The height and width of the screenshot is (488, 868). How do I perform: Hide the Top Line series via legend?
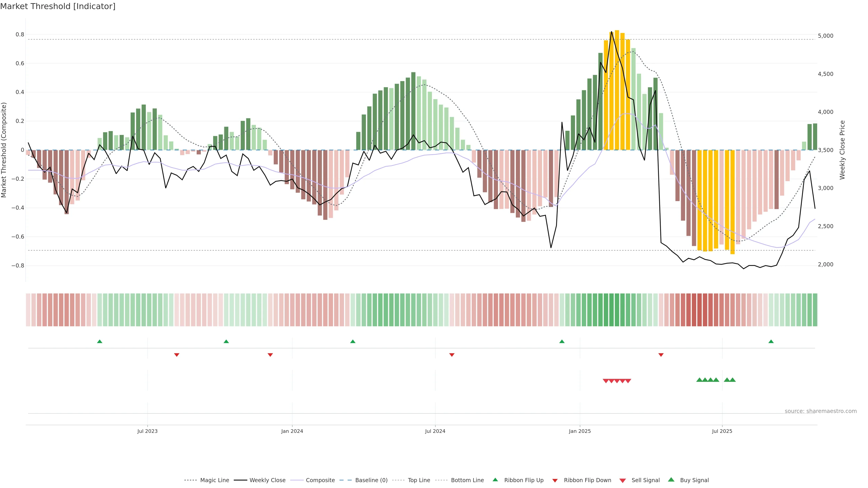pos(419,480)
